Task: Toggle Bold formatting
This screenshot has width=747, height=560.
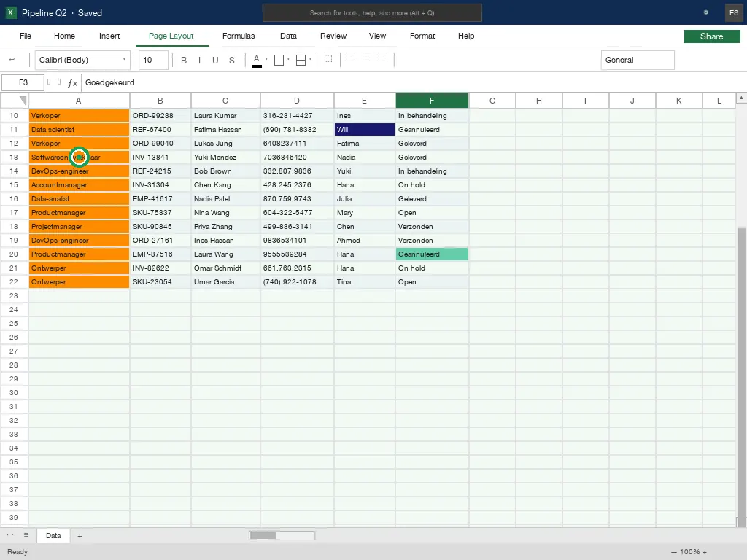Action: [x=184, y=60]
